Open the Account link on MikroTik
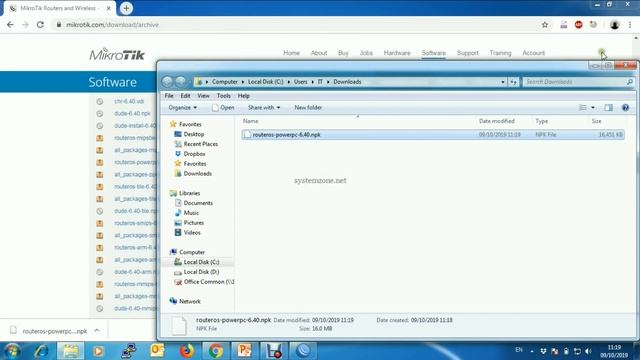 click(533, 53)
